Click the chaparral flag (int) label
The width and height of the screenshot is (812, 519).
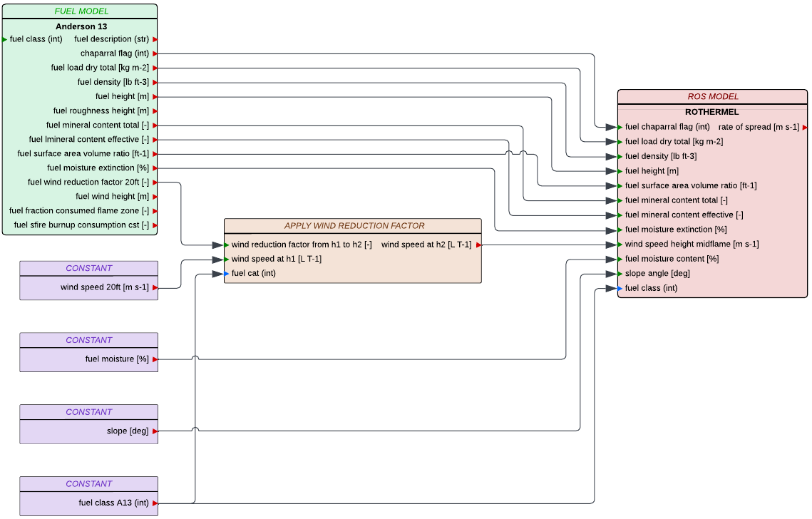tap(115, 53)
